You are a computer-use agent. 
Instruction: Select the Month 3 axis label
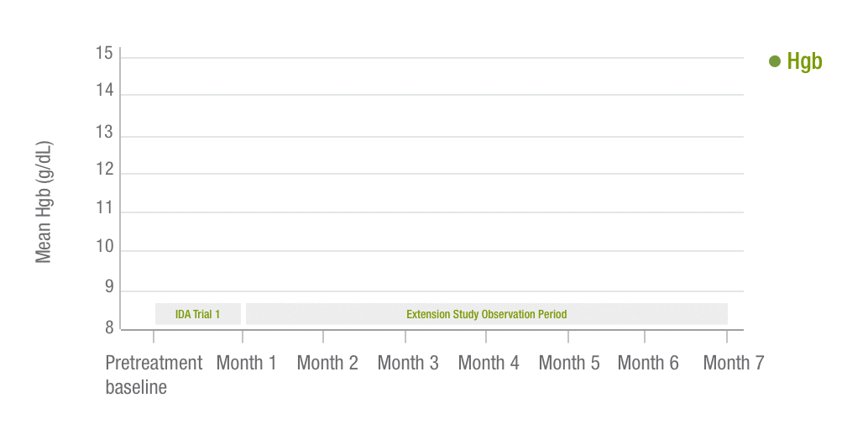click(408, 363)
